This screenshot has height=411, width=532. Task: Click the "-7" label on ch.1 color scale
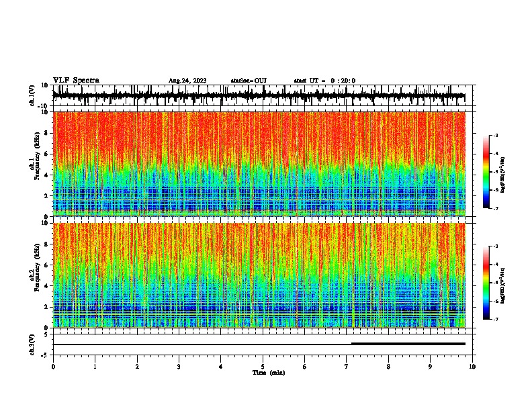pos(495,208)
